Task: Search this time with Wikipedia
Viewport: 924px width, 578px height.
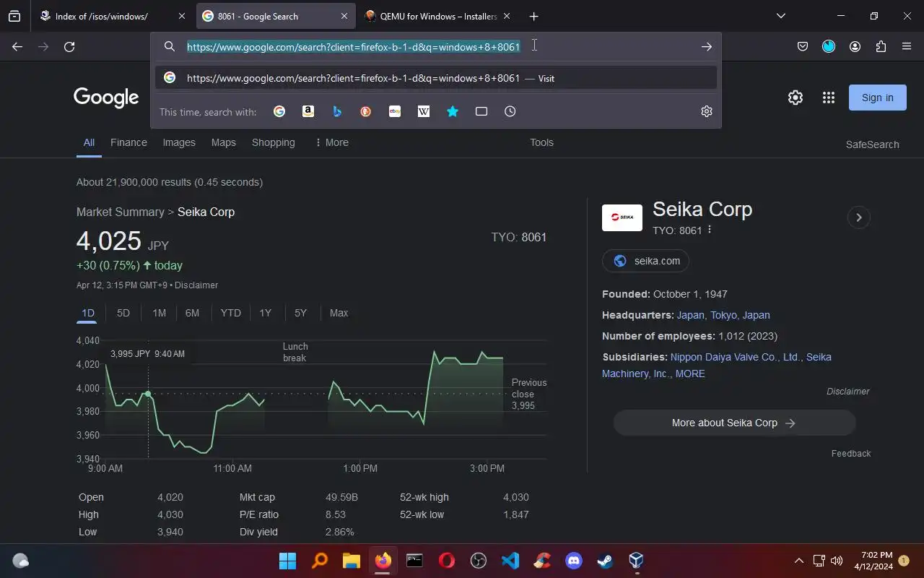Action: coord(424,111)
